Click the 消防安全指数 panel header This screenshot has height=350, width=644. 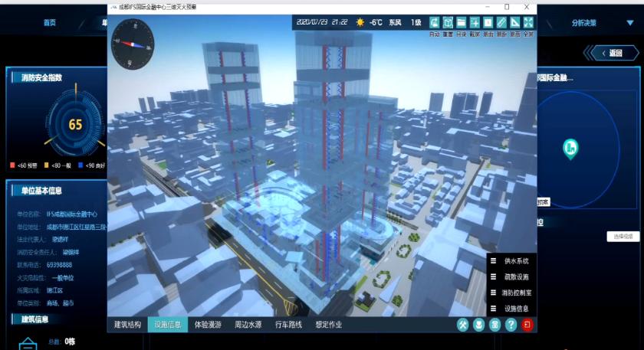point(41,77)
